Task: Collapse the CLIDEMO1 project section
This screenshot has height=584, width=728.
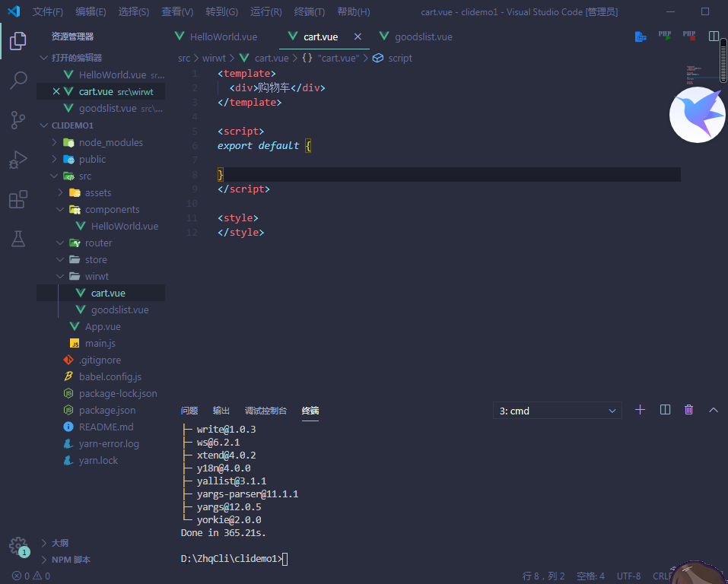Action: (44, 125)
